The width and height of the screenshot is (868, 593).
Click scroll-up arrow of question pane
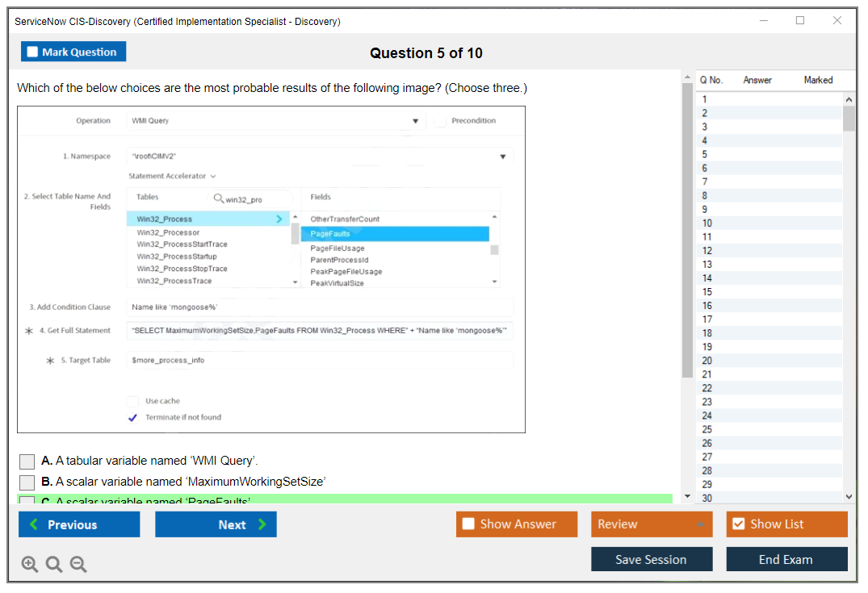(x=687, y=77)
